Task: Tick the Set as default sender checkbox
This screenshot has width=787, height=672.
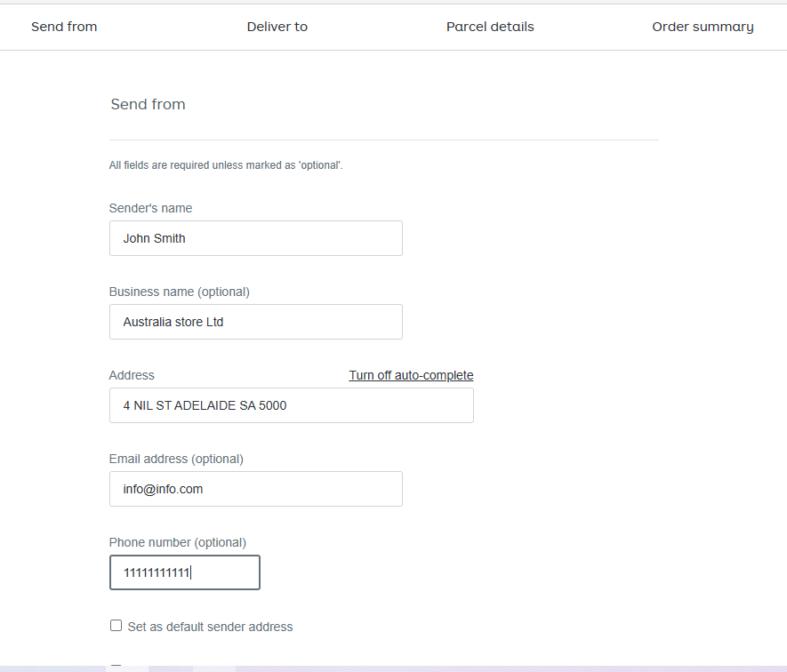Action: click(x=116, y=626)
